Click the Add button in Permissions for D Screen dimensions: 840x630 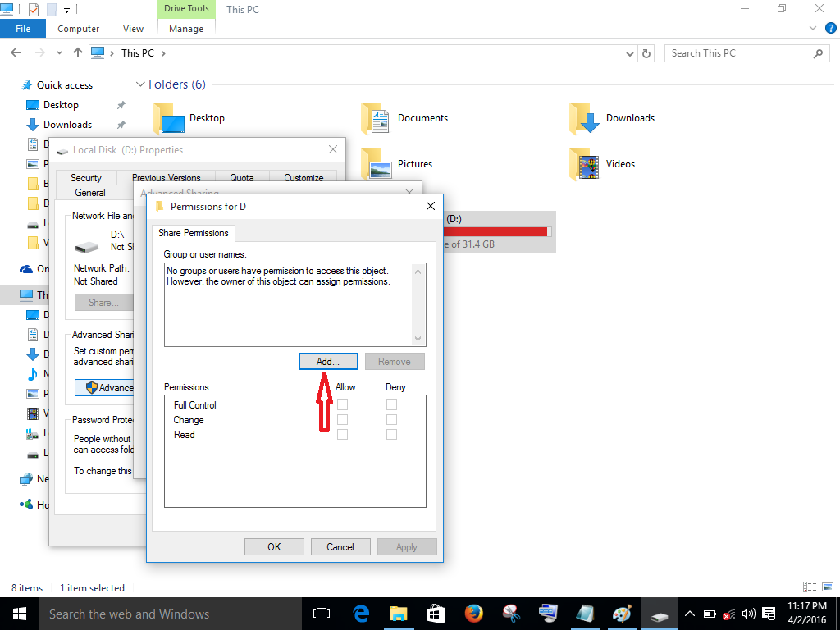328,361
